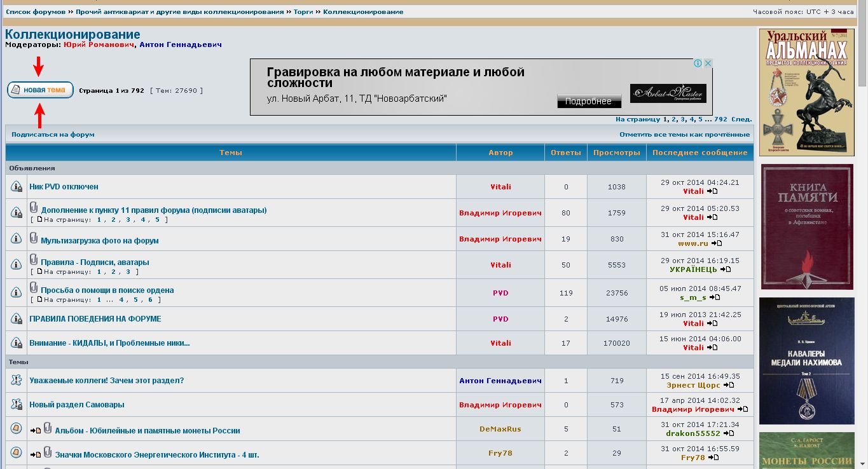
Task: Open page 5 of "Дополнение к пункту 11" topic
Action: [x=157, y=220]
